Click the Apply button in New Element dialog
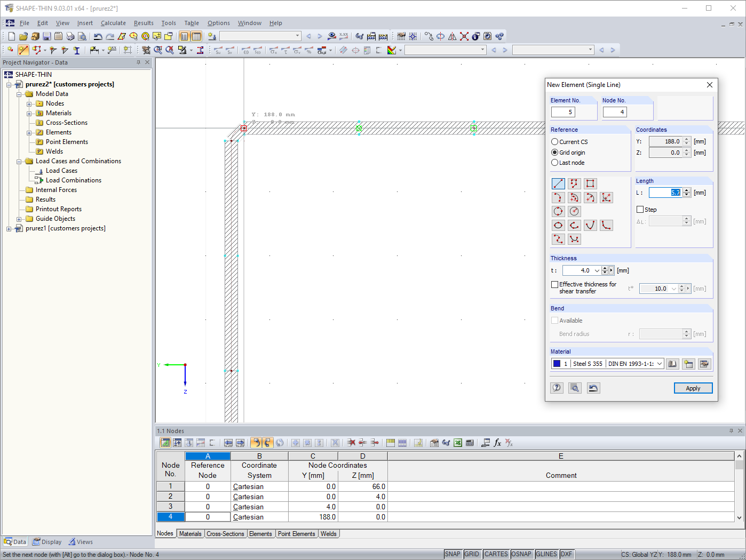Screen dimensions: 746x560 pos(693,388)
